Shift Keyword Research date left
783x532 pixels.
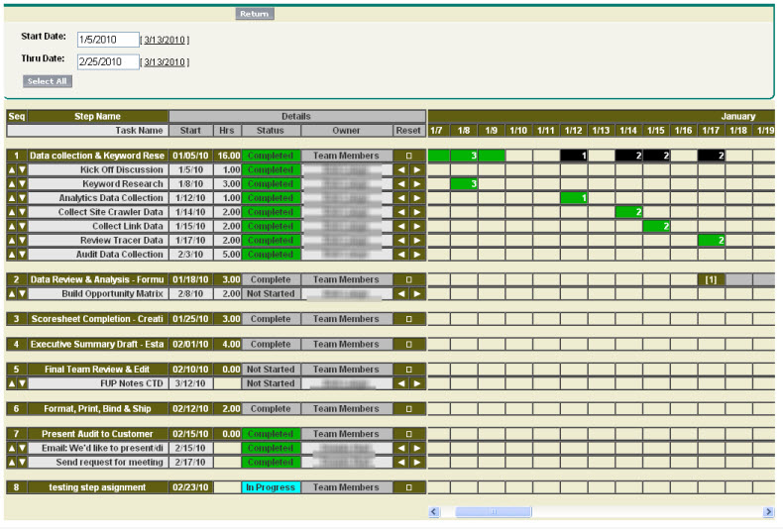pyautogui.click(x=401, y=183)
